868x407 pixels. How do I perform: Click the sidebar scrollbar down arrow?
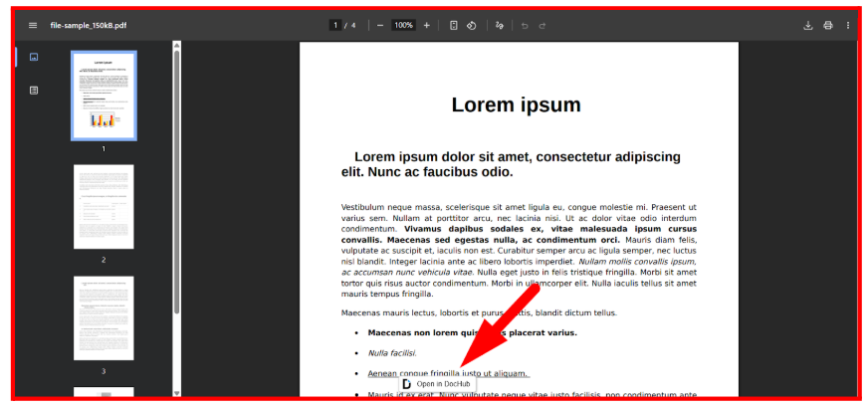tap(177, 393)
